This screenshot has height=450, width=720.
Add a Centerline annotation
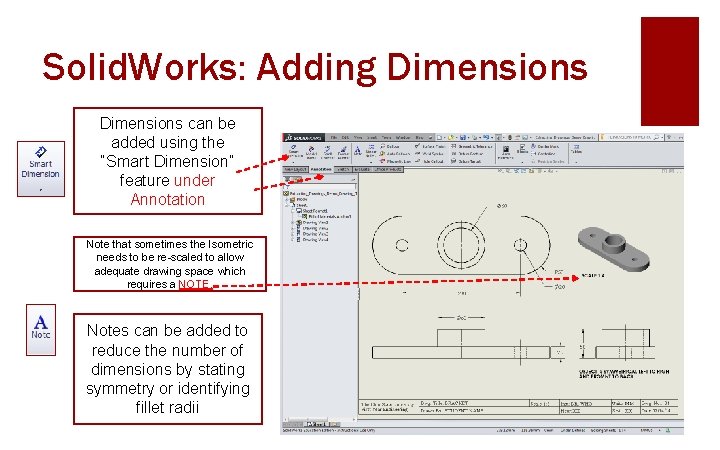543,154
